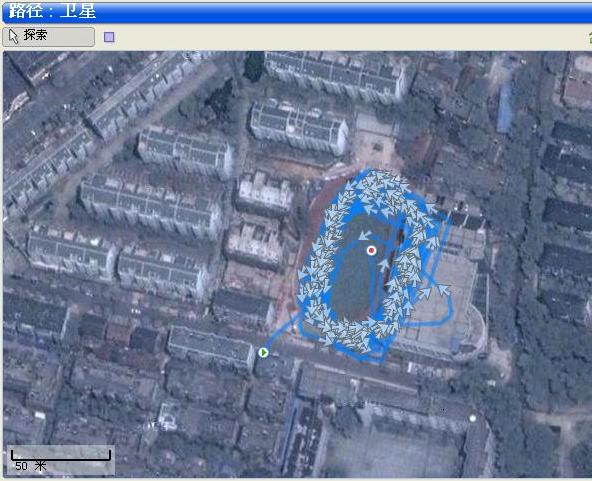The width and height of the screenshot is (592, 481).
Task: Click the dark tree cluster at map's top center
Action: click(x=254, y=66)
